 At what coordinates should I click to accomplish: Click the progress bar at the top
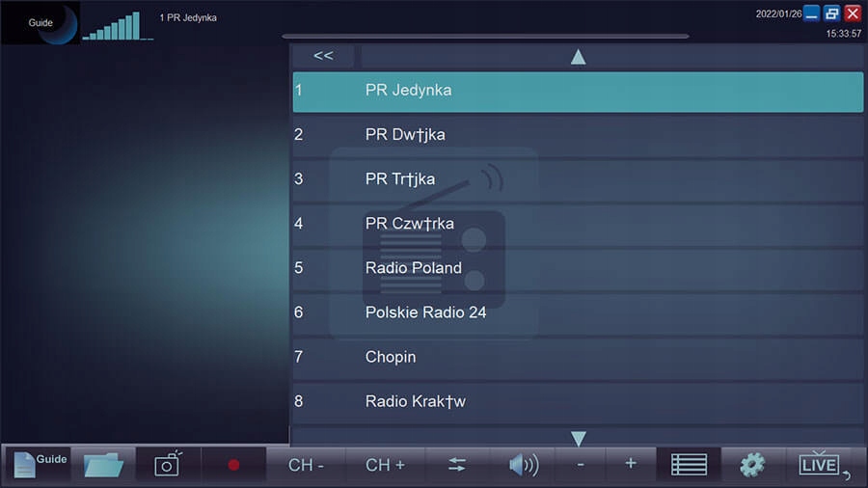(x=485, y=36)
